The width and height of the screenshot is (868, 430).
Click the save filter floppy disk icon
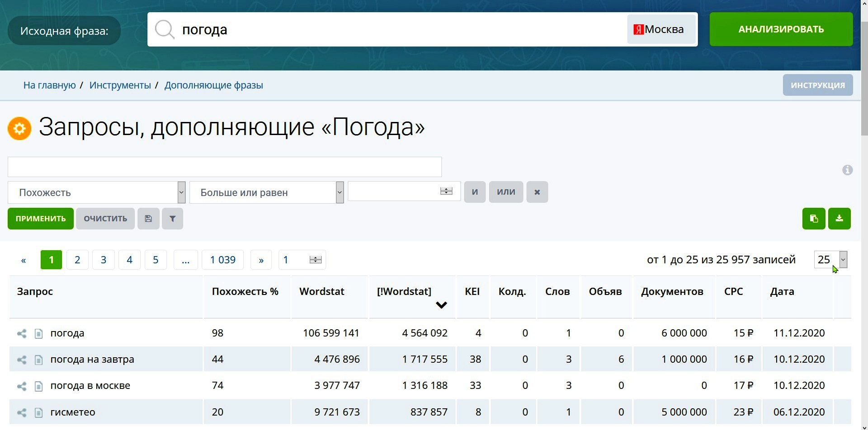148,219
